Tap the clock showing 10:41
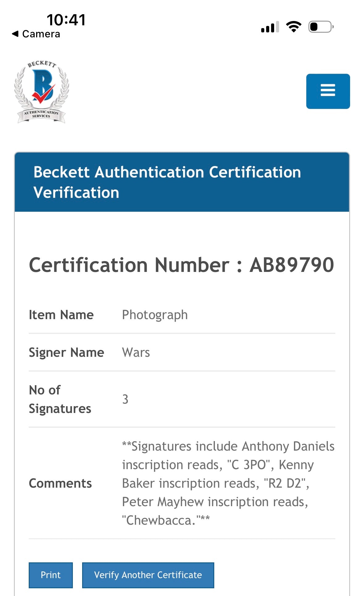Viewport: 364px width, 596px height. coord(66,20)
